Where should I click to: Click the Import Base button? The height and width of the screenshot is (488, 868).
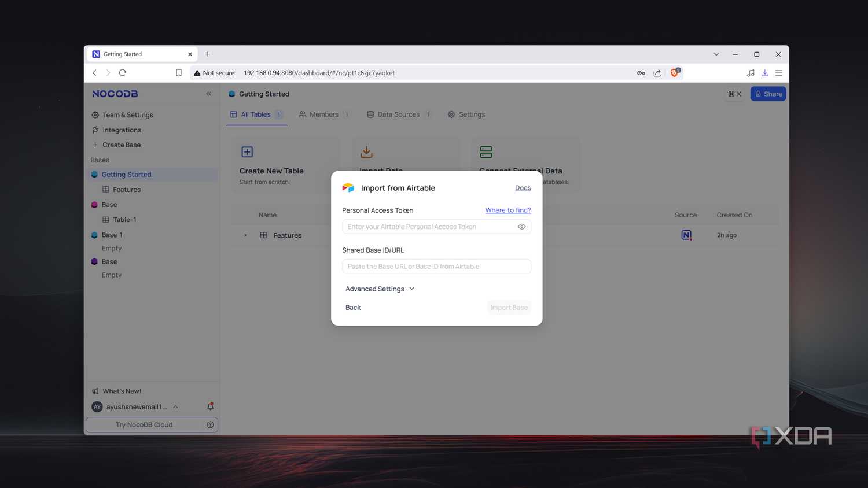(509, 308)
